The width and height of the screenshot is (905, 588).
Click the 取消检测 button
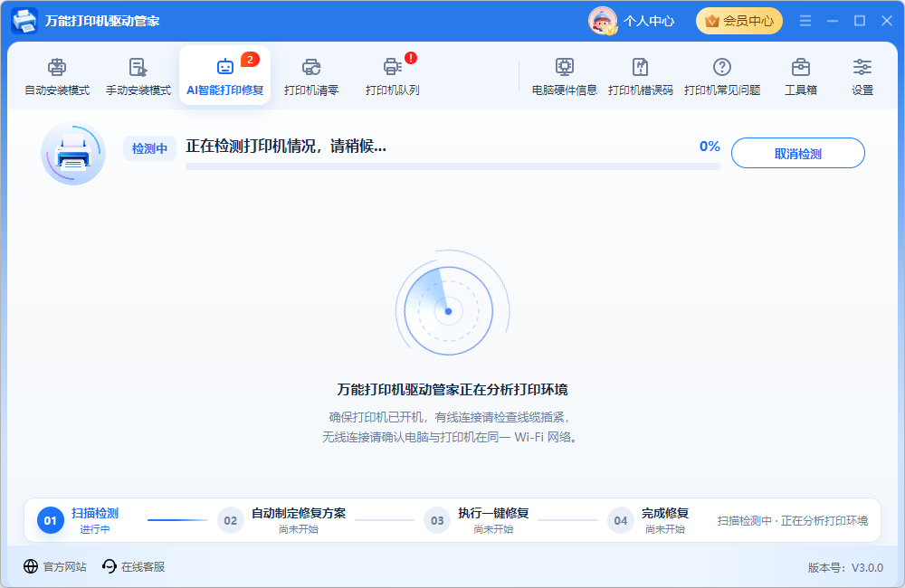pos(797,153)
